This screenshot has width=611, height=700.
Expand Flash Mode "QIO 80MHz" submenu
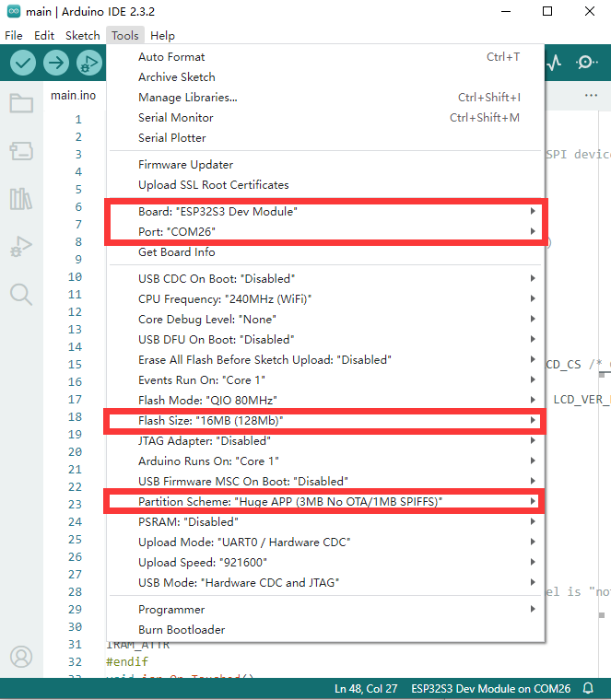click(325, 400)
